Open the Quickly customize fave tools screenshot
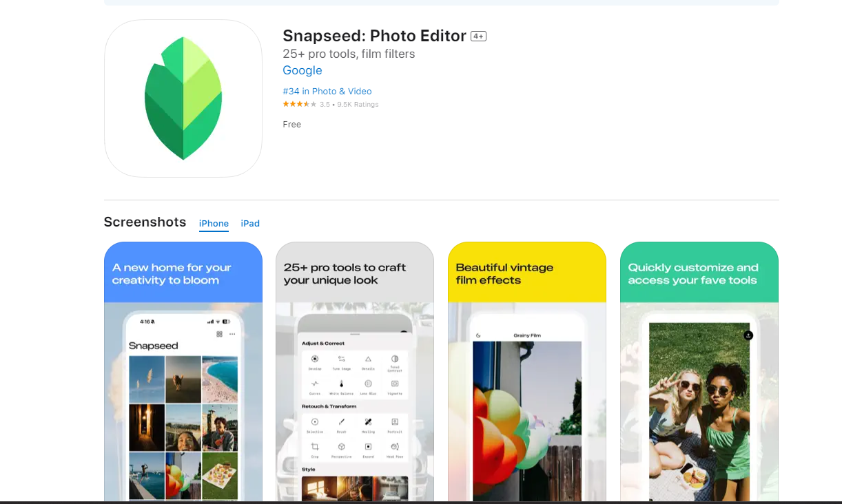The height and width of the screenshot is (504, 842). [699, 372]
